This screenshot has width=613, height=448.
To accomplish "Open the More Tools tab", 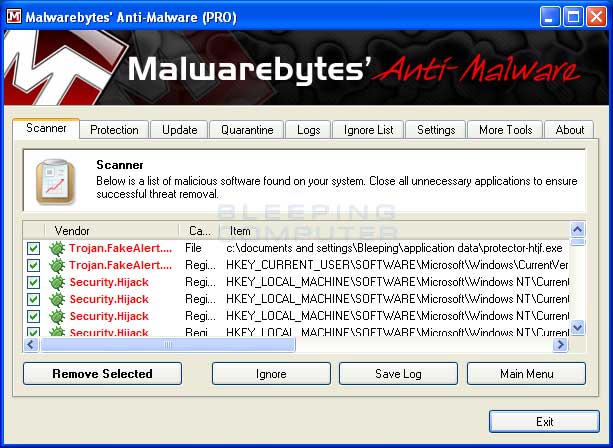I will click(505, 130).
